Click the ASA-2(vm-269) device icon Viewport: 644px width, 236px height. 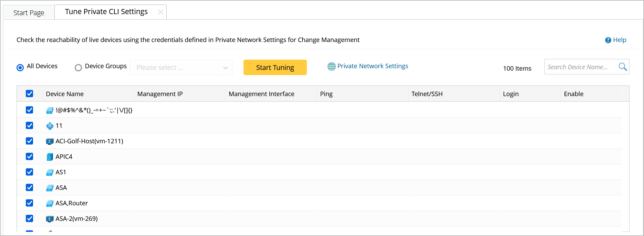click(50, 219)
